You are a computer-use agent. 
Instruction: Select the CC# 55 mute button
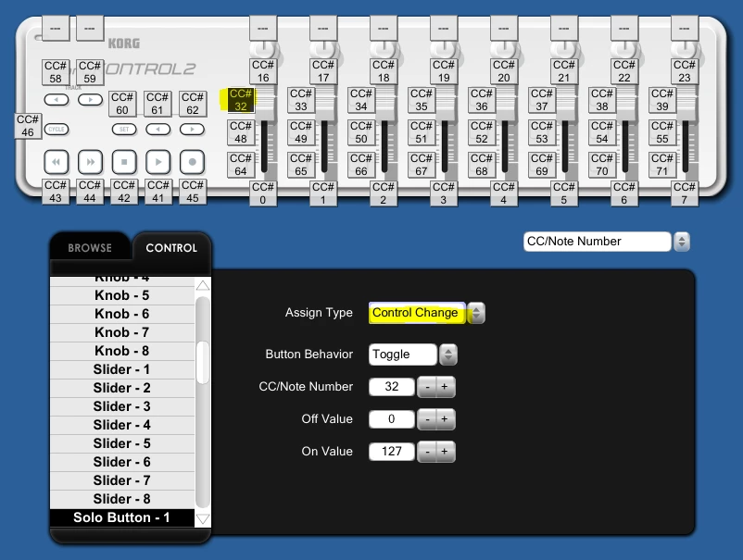662,132
